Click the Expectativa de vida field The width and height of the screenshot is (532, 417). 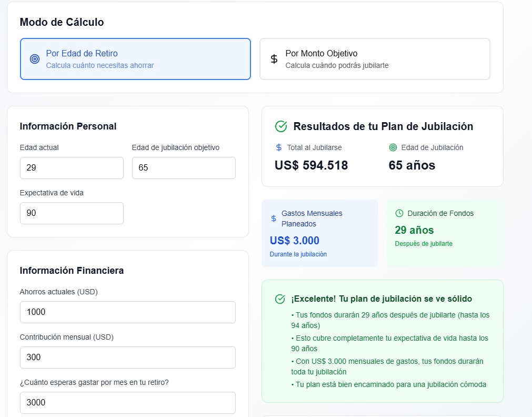click(x=72, y=213)
